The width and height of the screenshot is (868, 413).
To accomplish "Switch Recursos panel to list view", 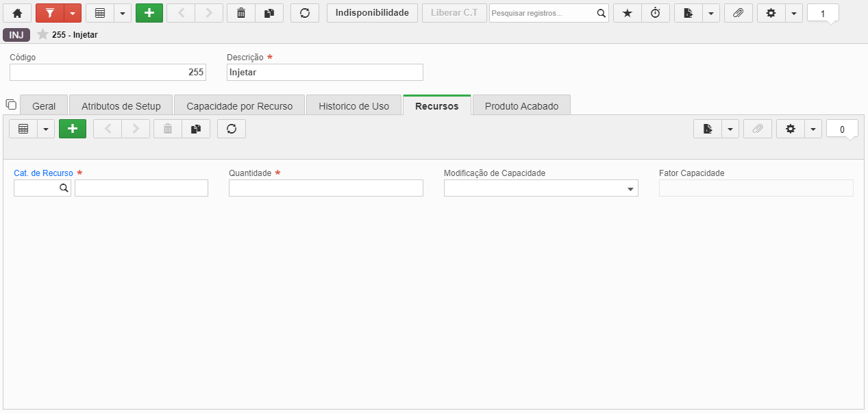I will click(23, 129).
